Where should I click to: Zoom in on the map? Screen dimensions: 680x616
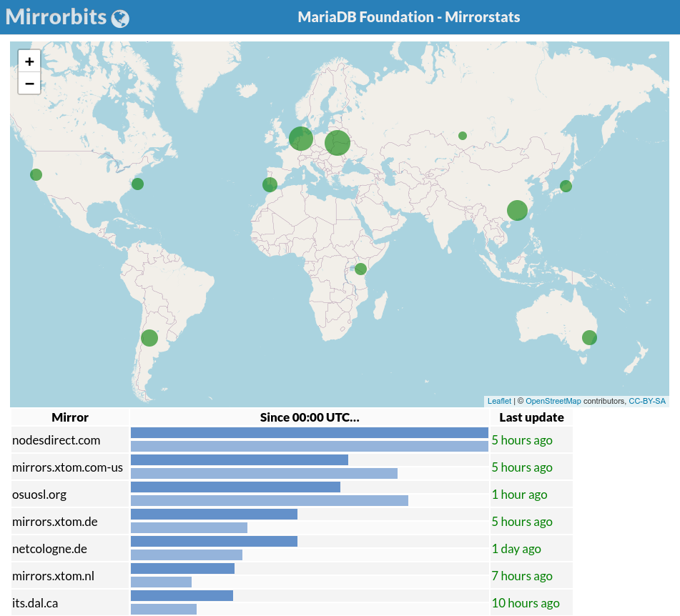(x=29, y=61)
